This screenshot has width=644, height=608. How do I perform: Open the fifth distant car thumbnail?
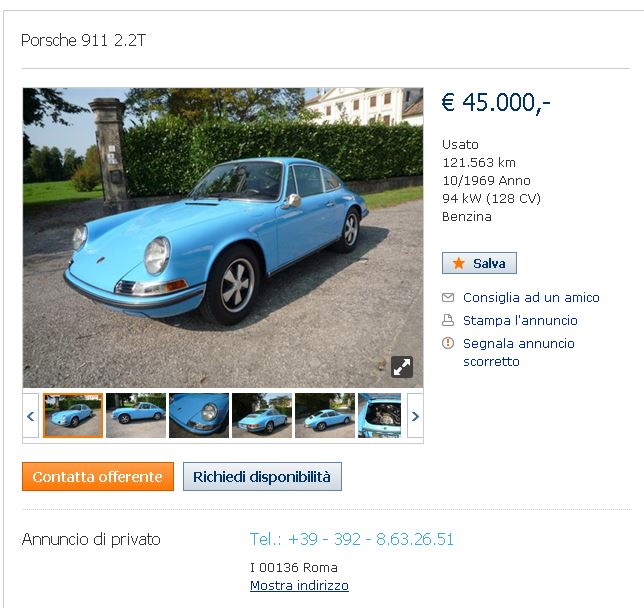coord(325,415)
